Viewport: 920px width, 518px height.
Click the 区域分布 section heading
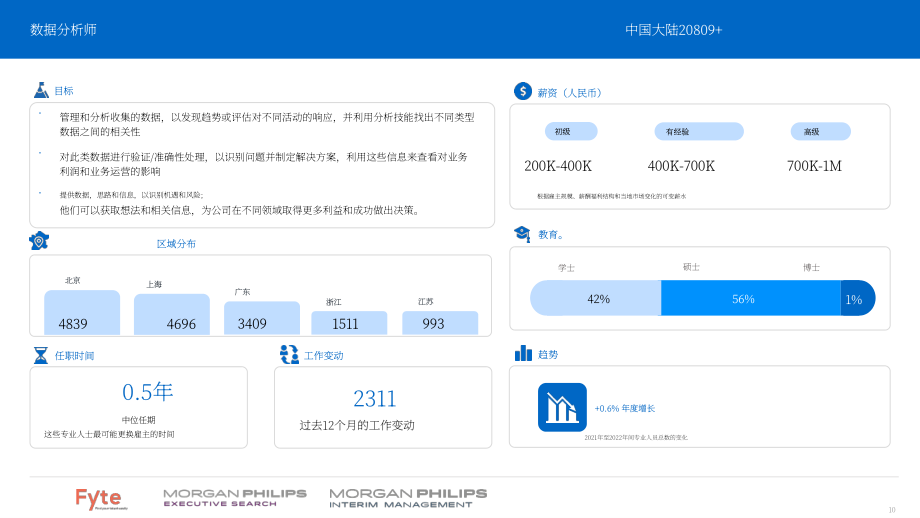176,243
